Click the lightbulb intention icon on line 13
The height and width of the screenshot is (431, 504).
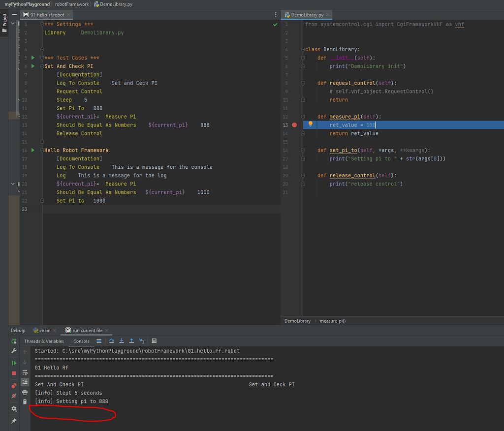310,124
